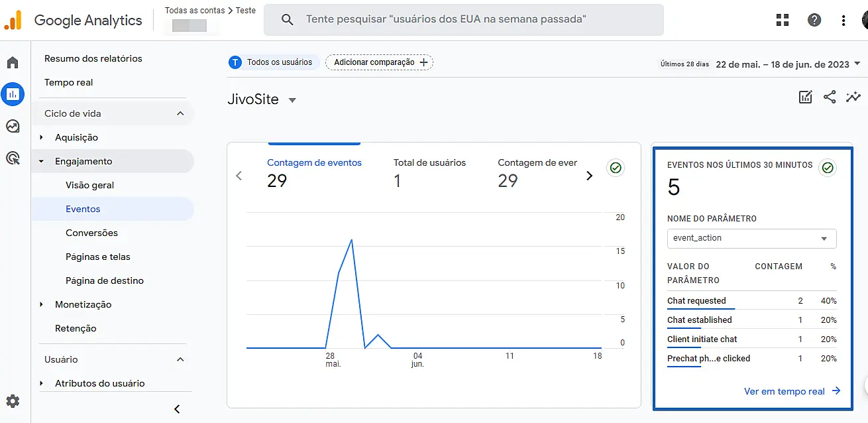
Task: Click the realtime card green status check
Action: pyautogui.click(x=827, y=168)
